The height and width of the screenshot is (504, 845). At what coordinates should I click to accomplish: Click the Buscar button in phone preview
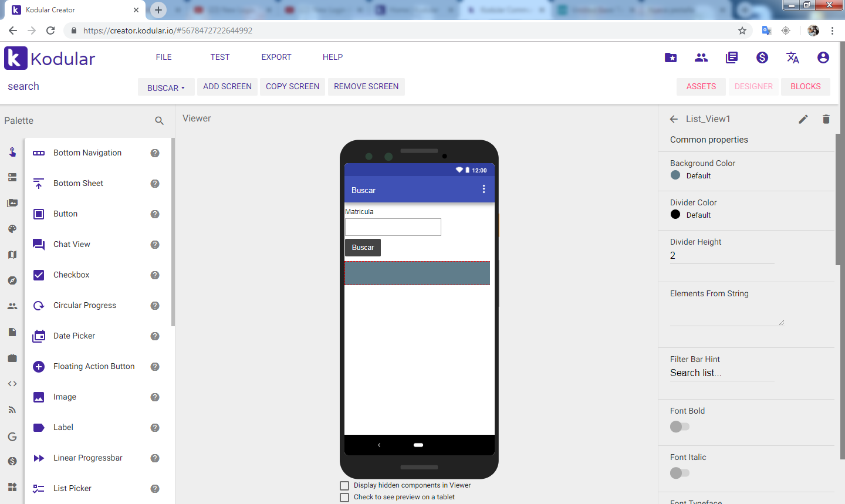[363, 248]
